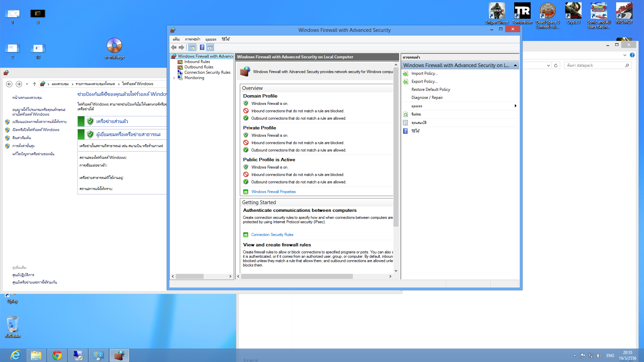This screenshot has width=644, height=362.
Task: Open the Connection Security Rules node
Action: point(207,72)
